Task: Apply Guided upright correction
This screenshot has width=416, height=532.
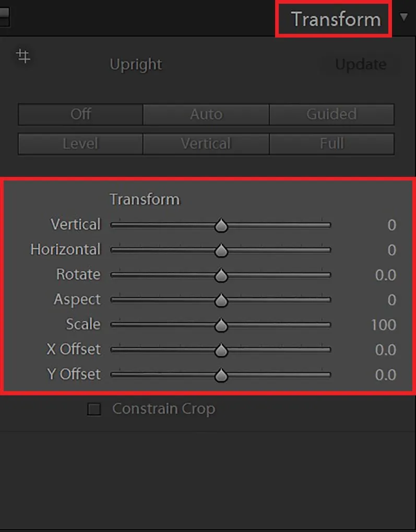Action: tap(331, 114)
